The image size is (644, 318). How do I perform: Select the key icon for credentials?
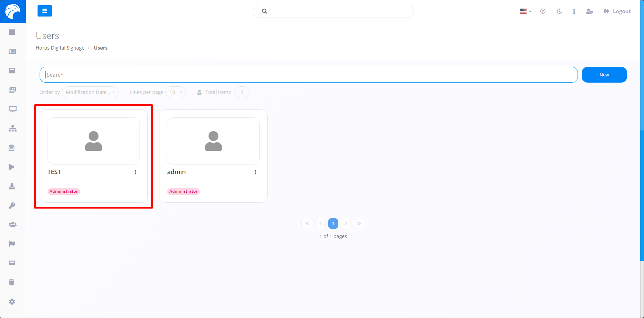12,205
